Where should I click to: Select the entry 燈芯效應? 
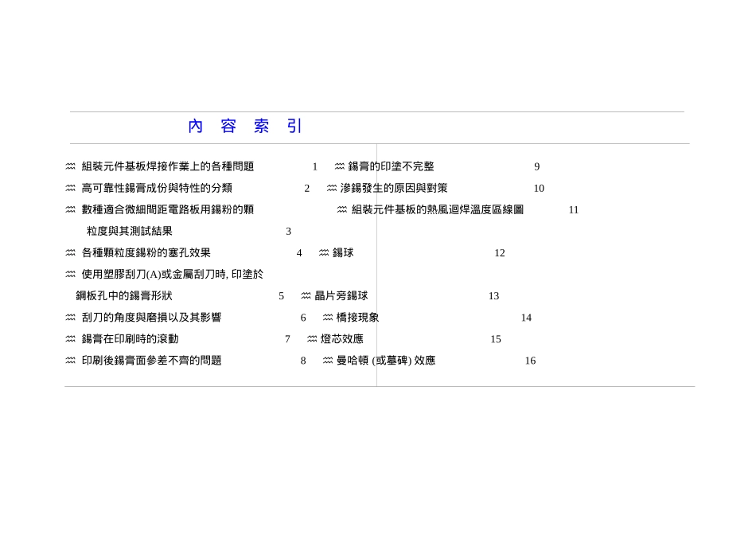[342, 339]
